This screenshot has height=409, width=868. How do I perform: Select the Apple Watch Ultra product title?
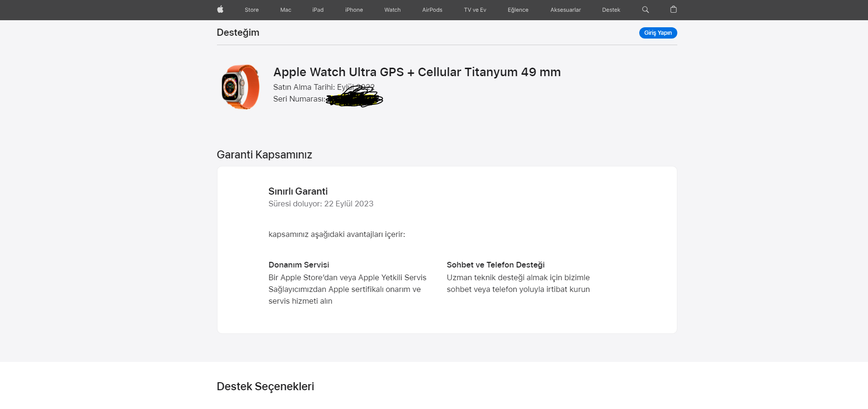[417, 72]
